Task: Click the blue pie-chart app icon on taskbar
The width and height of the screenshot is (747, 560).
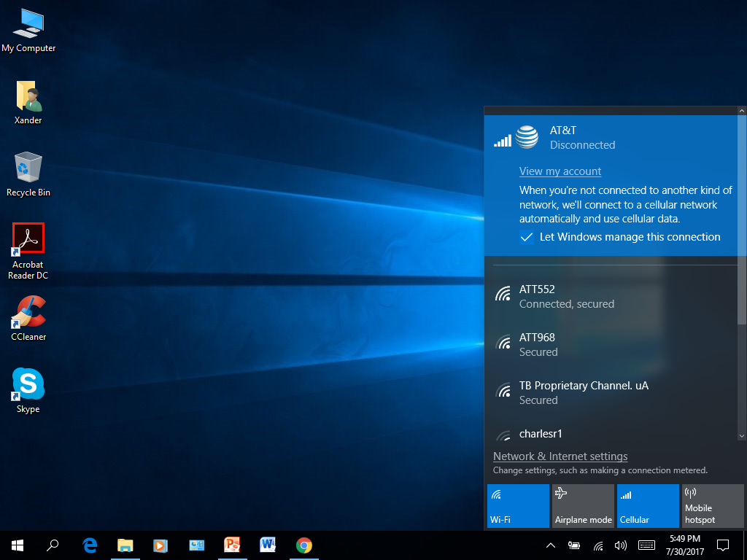Action: tap(196, 545)
